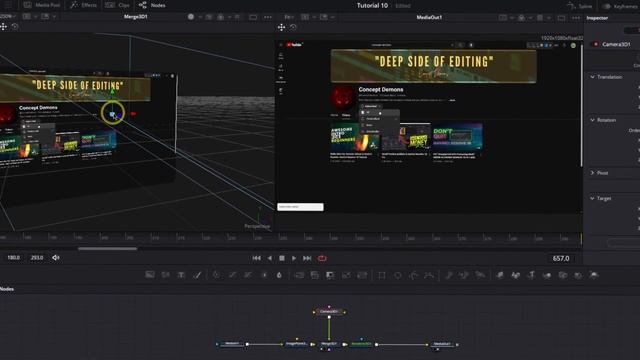Image resolution: width=640 pixels, height=360 pixels.
Task: Open the Effects panel
Action: pos(84,5)
